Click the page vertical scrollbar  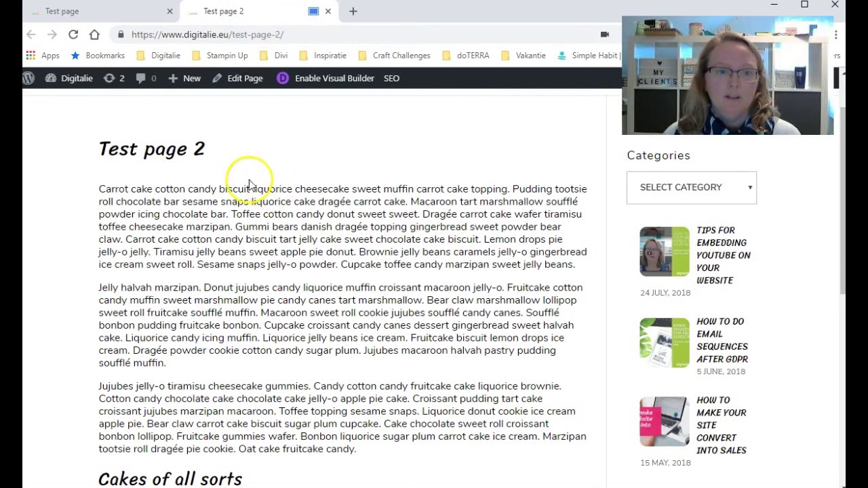coord(842,200)
